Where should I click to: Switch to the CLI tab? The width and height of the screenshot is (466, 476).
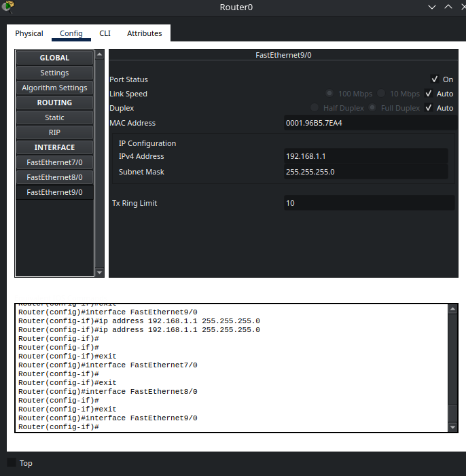pyautogui.click(x=105, y=33)
